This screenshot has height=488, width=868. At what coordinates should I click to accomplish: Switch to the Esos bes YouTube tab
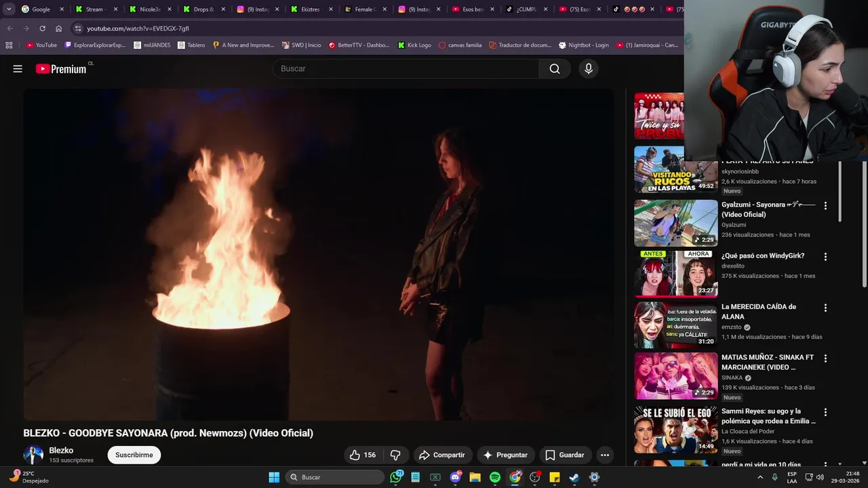pos(472,9)
